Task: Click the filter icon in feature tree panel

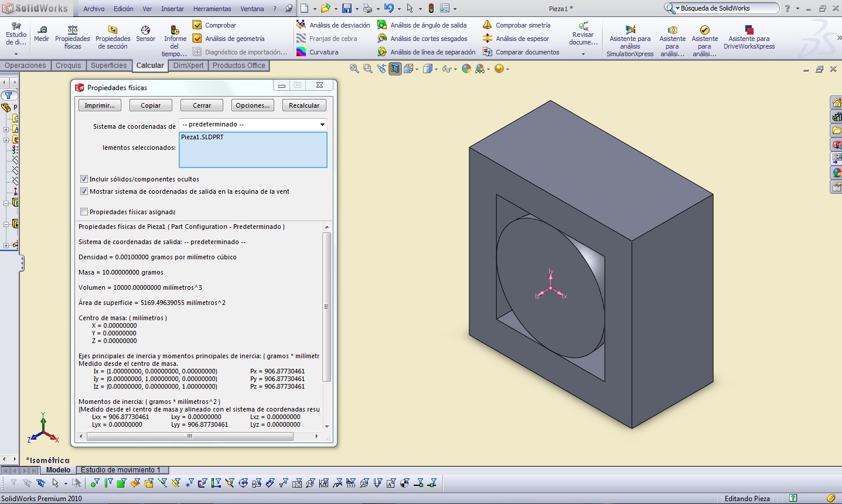Action: pyautogui.click(x=9, y=95)
